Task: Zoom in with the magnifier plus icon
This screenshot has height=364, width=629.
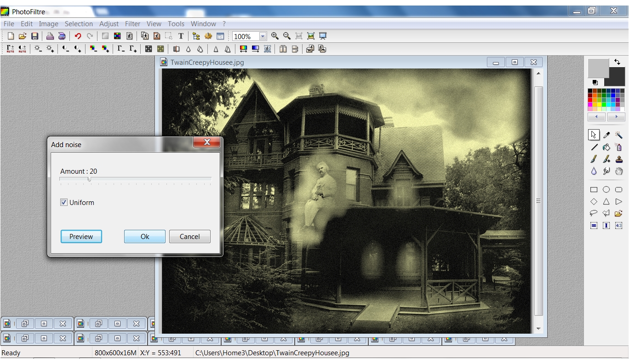Action: (x=275, y=36)
